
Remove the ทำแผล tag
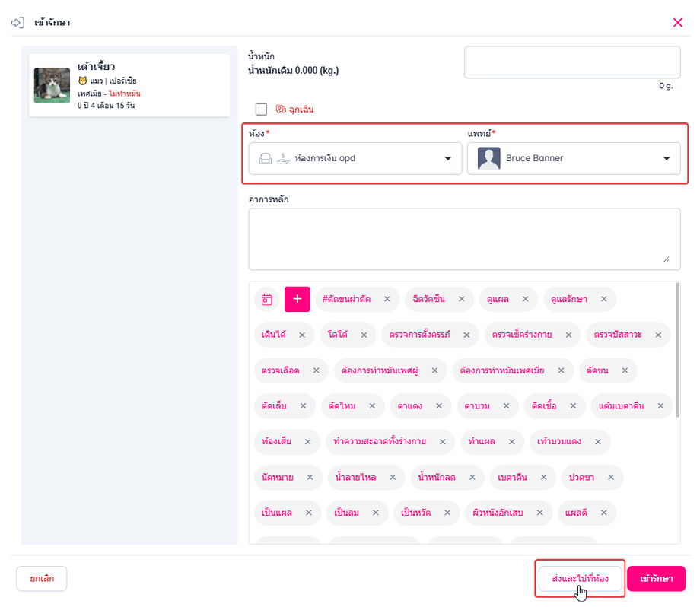point(511,442)
